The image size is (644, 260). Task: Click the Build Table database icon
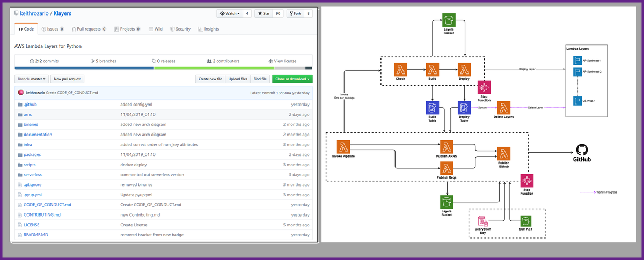click(x=433, y=107)
